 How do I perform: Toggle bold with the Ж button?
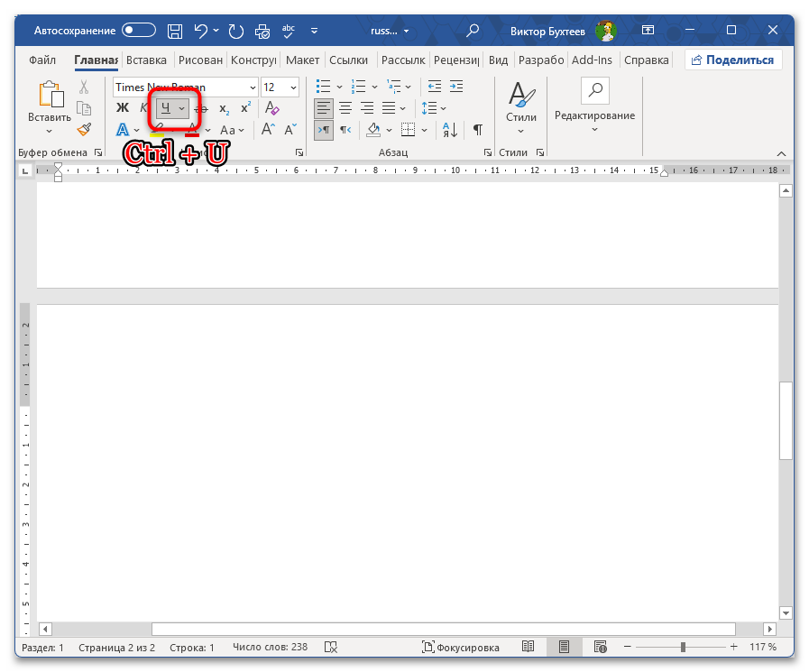click(x=123, y=108)
